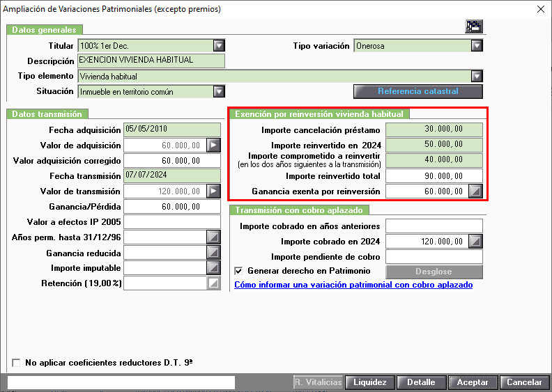The image size is (552, 392).
Task: Click the Fecha adquisición field
Action: (x=171, y=130)
